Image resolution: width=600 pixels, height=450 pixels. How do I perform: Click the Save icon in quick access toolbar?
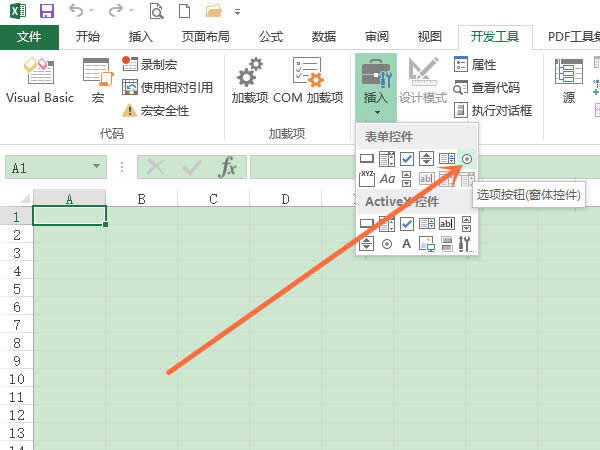click(x=47, y=11)
